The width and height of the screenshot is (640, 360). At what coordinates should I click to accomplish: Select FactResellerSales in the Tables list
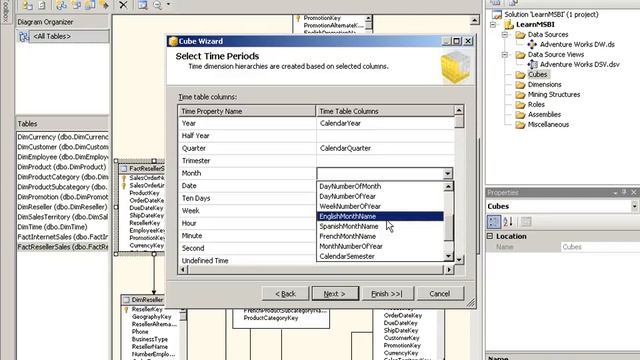(63, 247)
